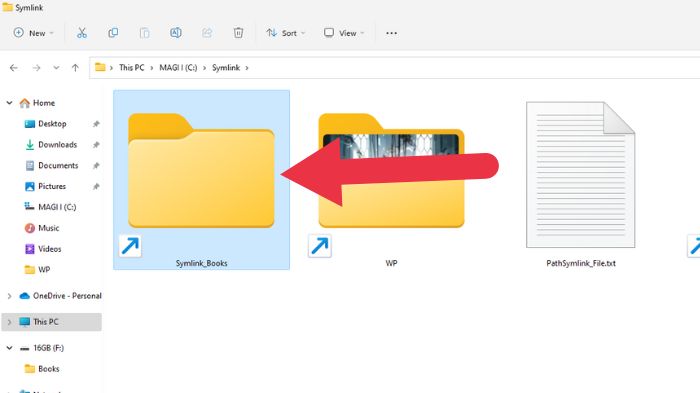This screenshot has width=700, height=393.
Task: Open the View layout dropdown
Action: (x=344, y=33)
